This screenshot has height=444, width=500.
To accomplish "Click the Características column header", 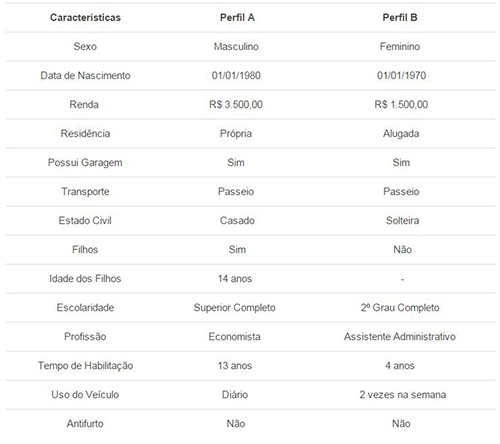I will click(85, 17).
